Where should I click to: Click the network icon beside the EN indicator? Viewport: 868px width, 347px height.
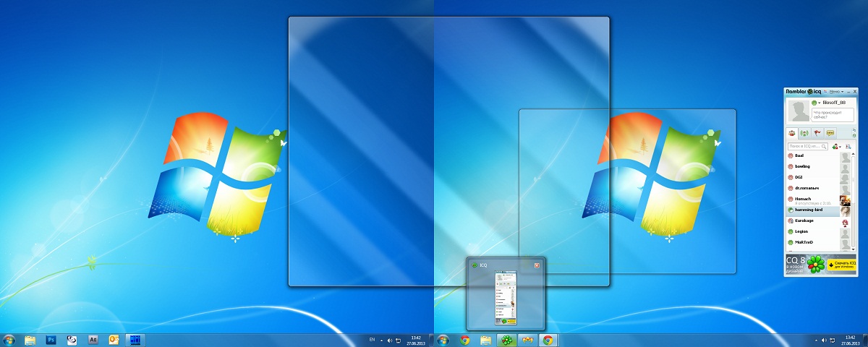[x=398, y=340]
